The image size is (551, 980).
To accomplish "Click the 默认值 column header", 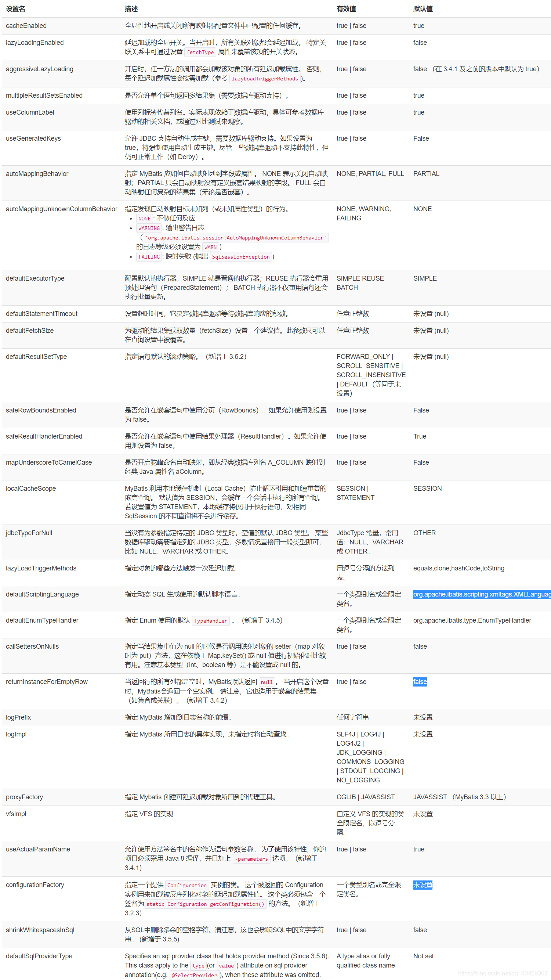I will pos(423,9).
